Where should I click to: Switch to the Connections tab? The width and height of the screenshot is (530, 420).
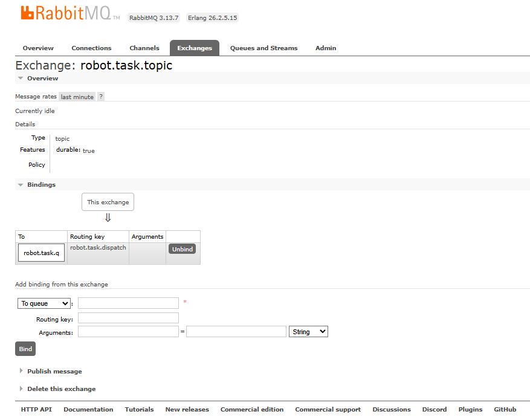(92, 48)
